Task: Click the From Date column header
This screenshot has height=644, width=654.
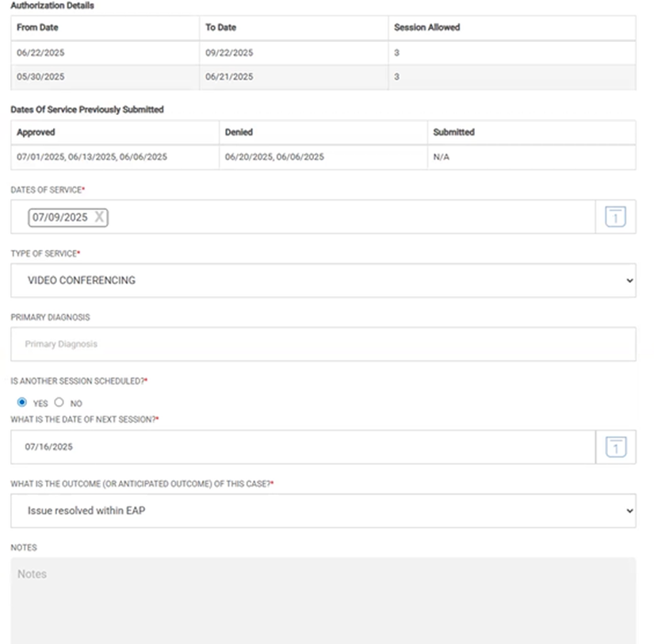Action: pos(37,28)
